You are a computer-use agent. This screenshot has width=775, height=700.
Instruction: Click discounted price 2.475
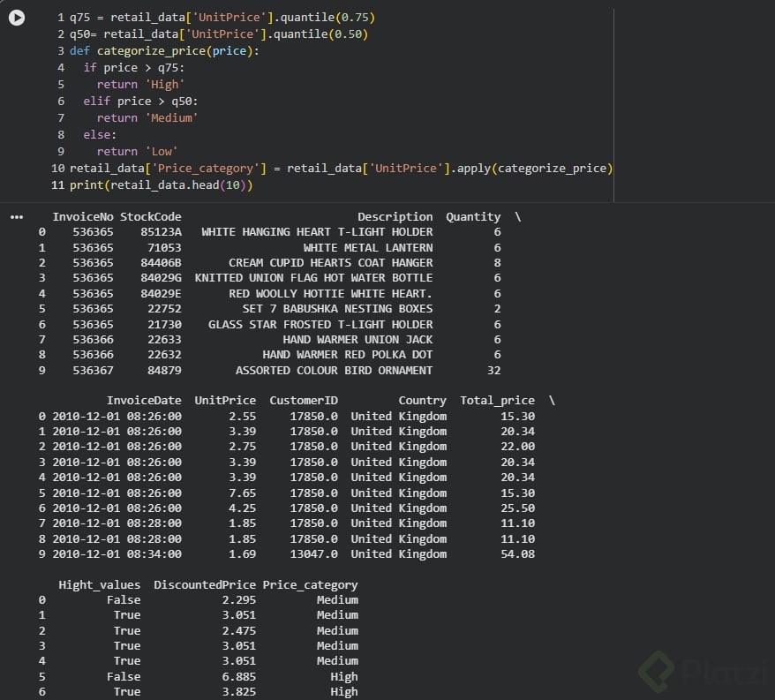[x=238, y=631]
